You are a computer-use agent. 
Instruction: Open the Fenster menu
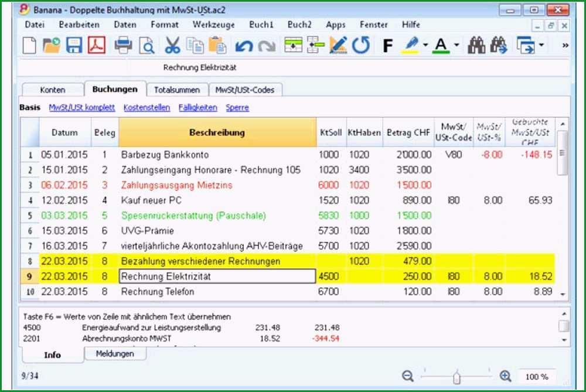point(374,25)
